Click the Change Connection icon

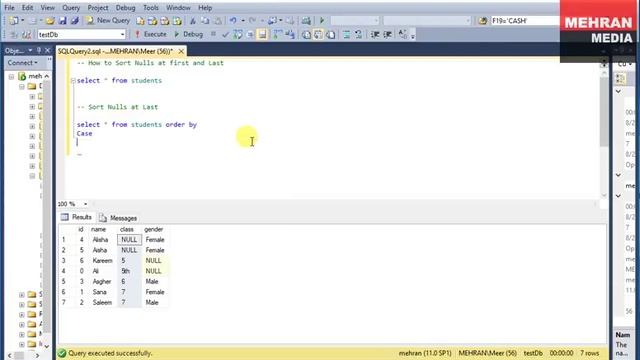click(x=27, y=35)
